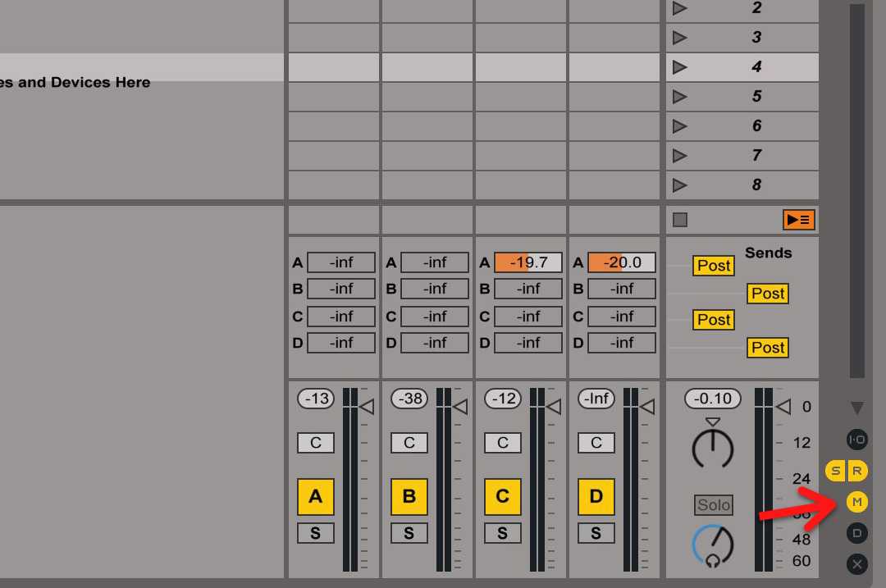Select the orange -19.7 send A value
Viewport: 886px width, 588px height.
click(x=527, y=262)
